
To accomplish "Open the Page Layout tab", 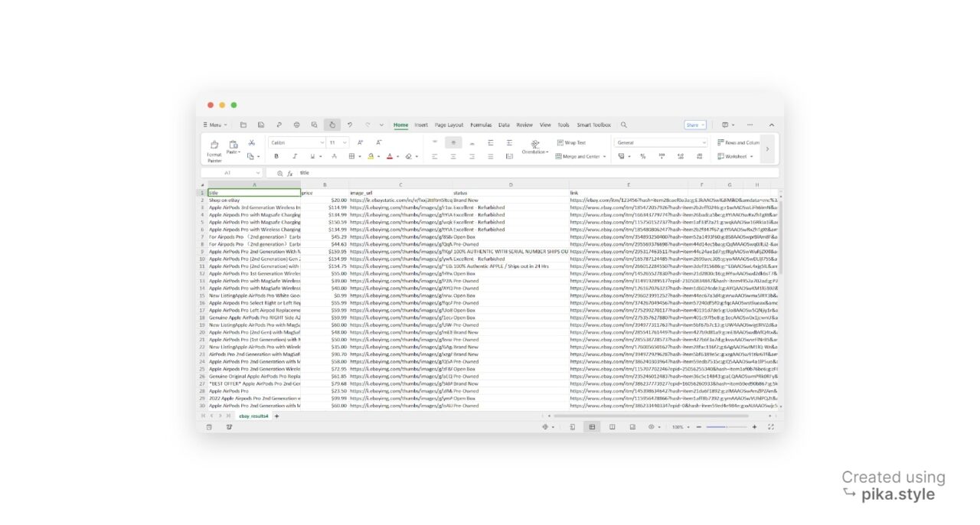I will tap(449, 125).
